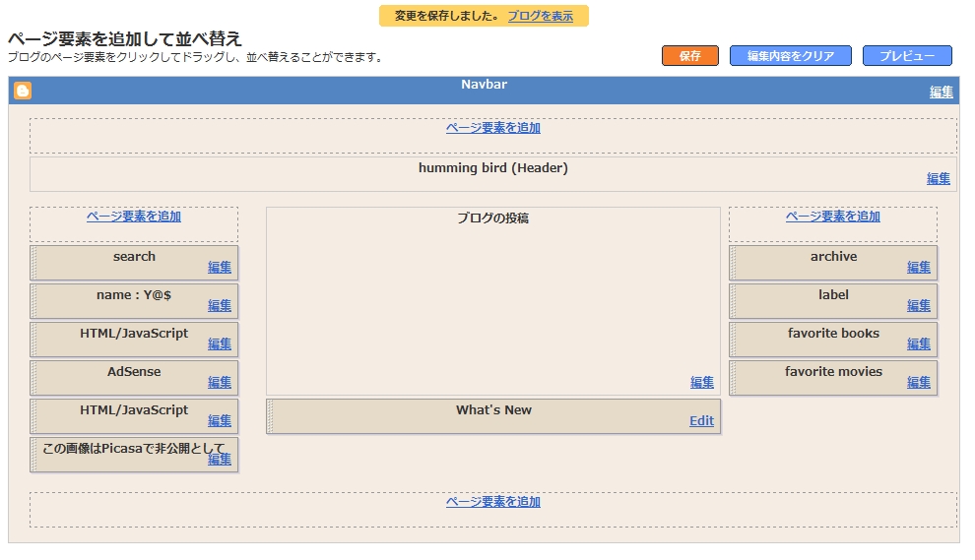Edit the ブログの投稿 section

point(702,383)
